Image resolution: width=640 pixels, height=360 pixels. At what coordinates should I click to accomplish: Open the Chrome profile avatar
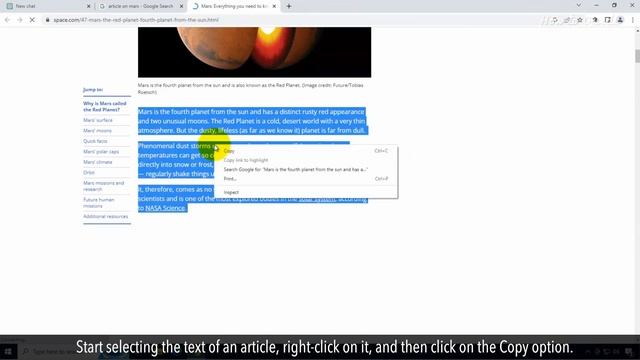[x=620, y=20]
